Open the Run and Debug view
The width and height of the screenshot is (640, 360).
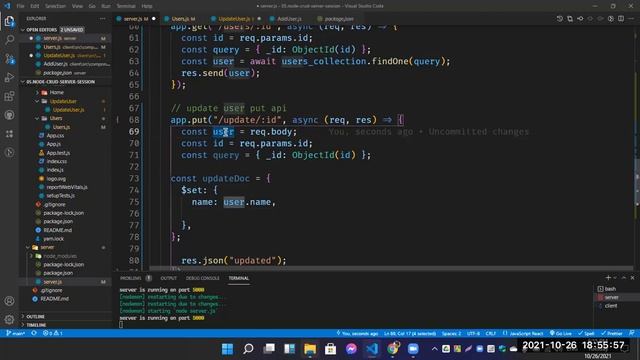(x=9, y=78)
